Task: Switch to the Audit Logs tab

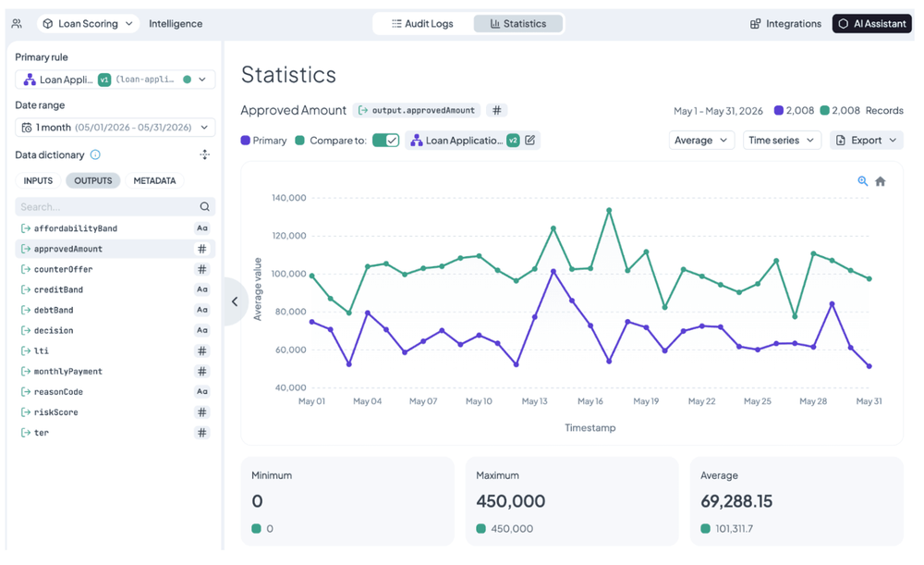Action: click(x=422, y=24)
